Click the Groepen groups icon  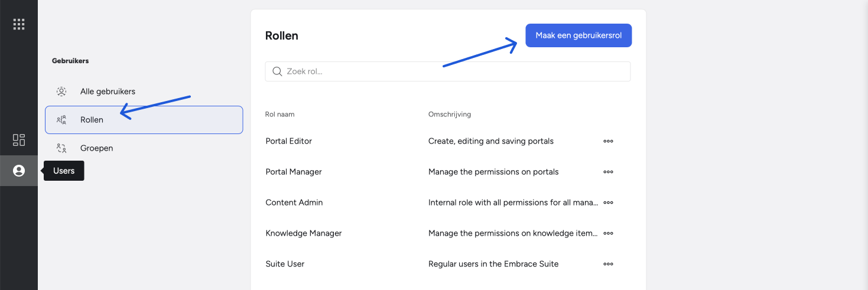61,148
